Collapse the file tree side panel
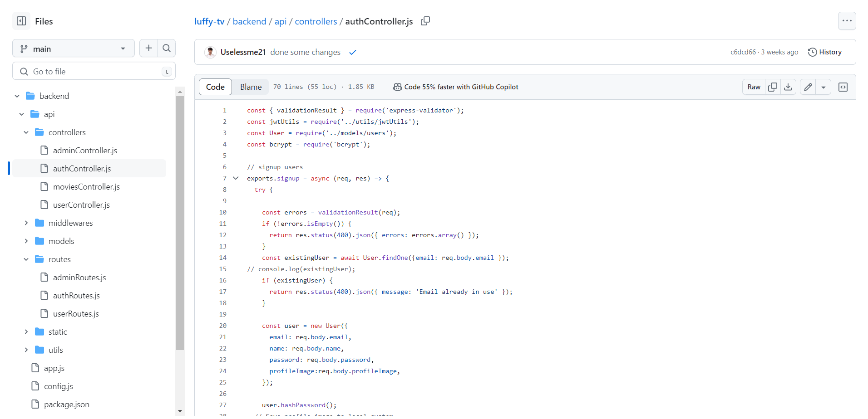 pos(21,21)
